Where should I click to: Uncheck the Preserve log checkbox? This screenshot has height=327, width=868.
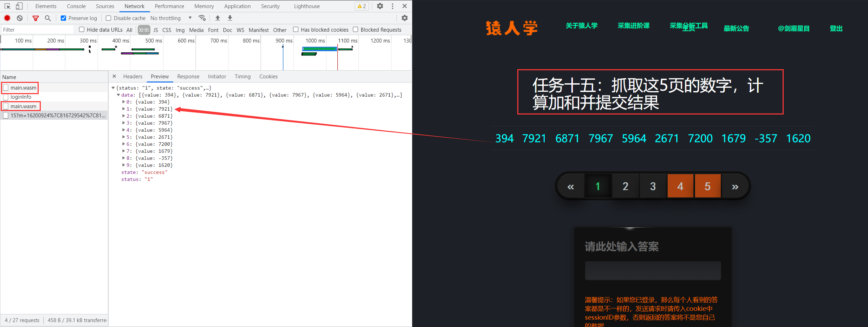point(64,18)
